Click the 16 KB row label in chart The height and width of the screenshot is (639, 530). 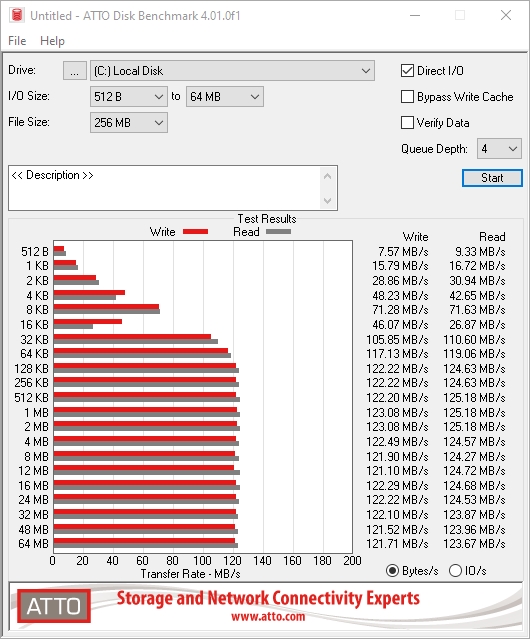(35, 325)
